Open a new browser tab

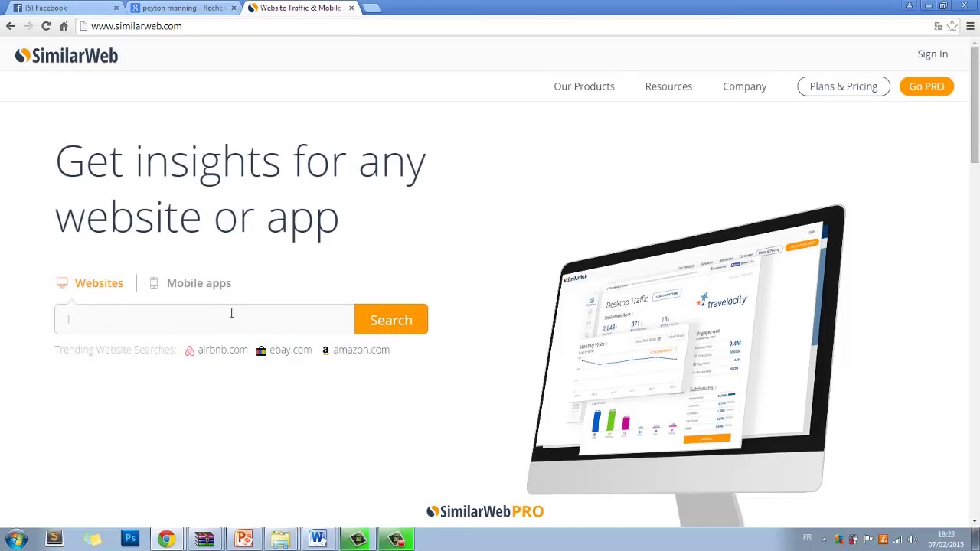pos(371,8)
